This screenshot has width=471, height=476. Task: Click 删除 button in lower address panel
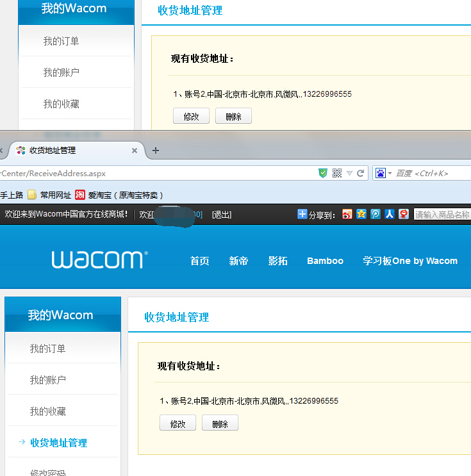point(220,423)
